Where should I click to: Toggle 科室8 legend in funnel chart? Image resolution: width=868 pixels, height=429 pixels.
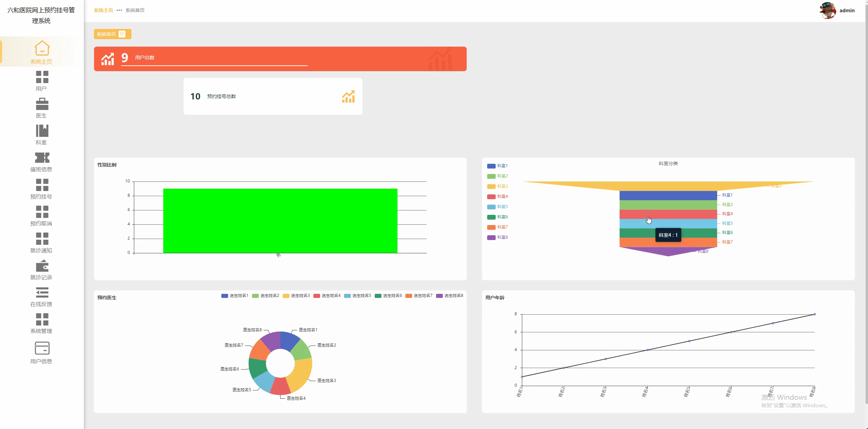coord(497,237)
